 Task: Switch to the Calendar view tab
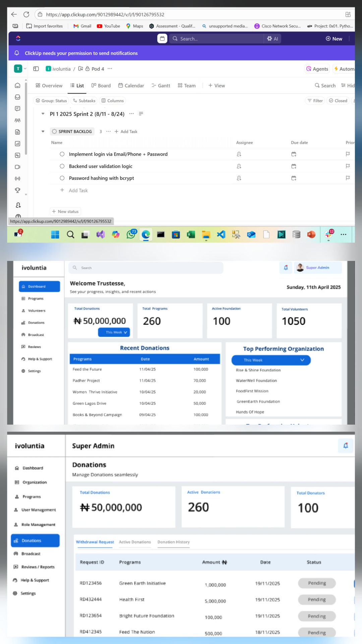coord(131,86)
